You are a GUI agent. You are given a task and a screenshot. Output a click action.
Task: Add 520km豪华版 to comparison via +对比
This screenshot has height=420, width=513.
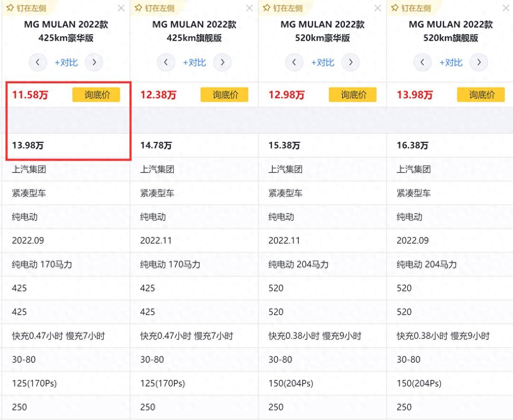point(323,62)
